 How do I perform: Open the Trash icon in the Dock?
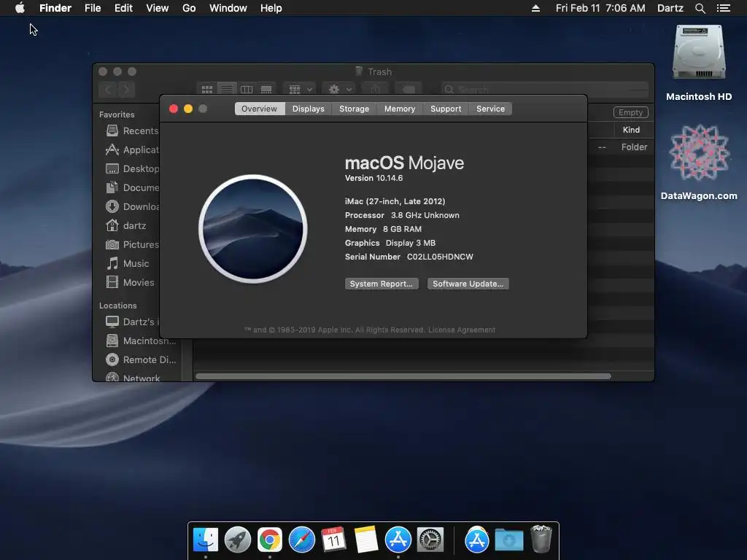(x=541, y=539)
